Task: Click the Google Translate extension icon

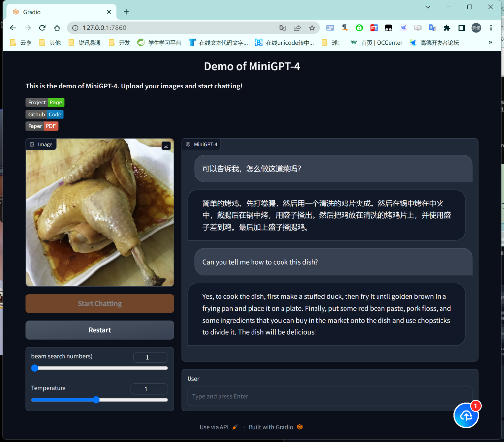Action: 432,28
